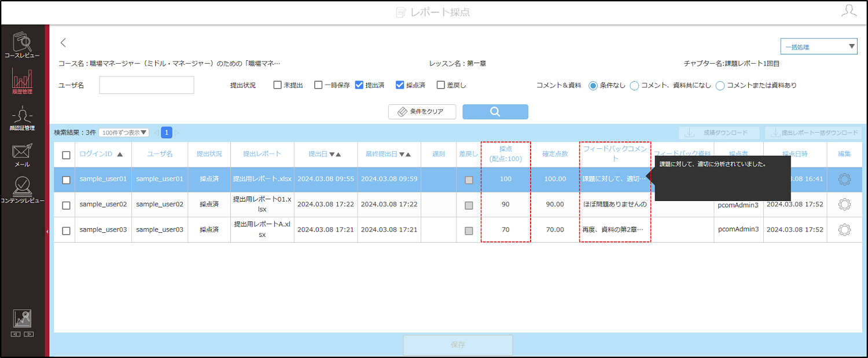Click score 100 cell for sample_user01
868x358 pixels.
coord(506,179)
